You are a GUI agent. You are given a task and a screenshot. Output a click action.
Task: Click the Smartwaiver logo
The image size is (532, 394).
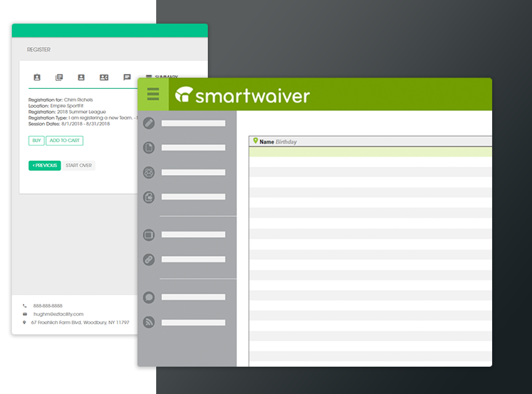[242, 95]
